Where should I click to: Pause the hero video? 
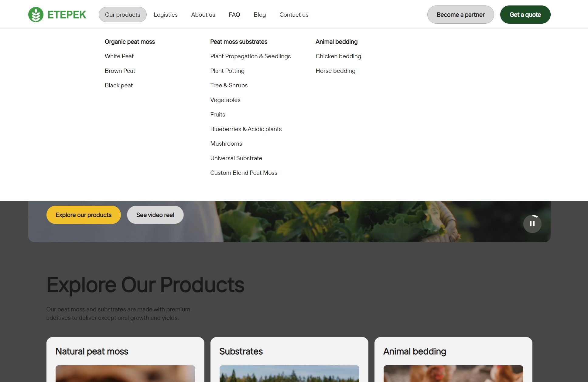pyautogui.click(x=532, y=224)
